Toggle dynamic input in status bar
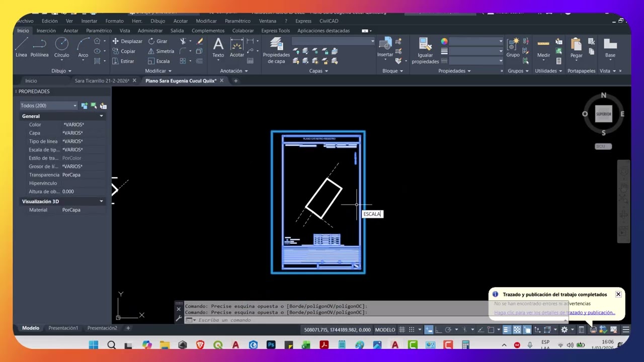Viewport: 644px width, 362px height. 429,330
